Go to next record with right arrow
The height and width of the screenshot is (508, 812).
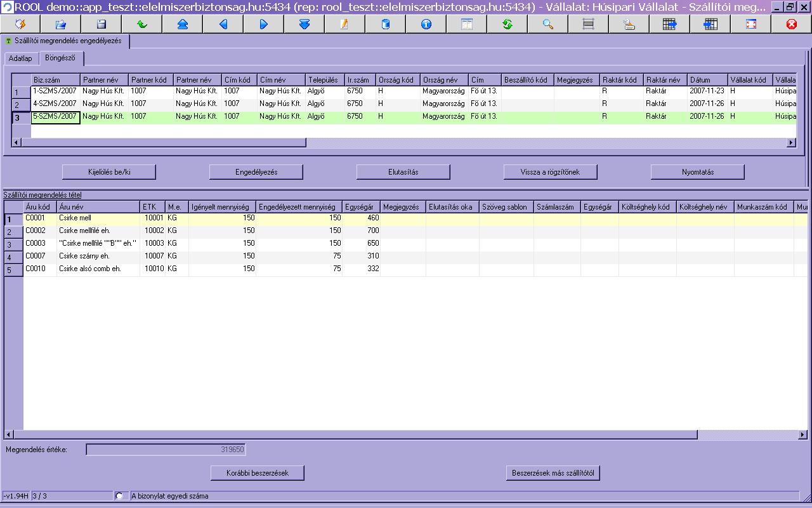tap(264, 24)
